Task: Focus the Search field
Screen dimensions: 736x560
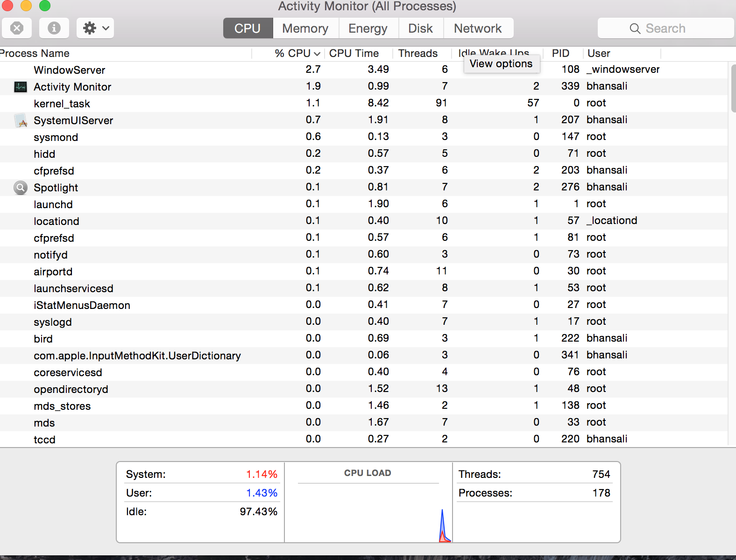Action: 666,28
